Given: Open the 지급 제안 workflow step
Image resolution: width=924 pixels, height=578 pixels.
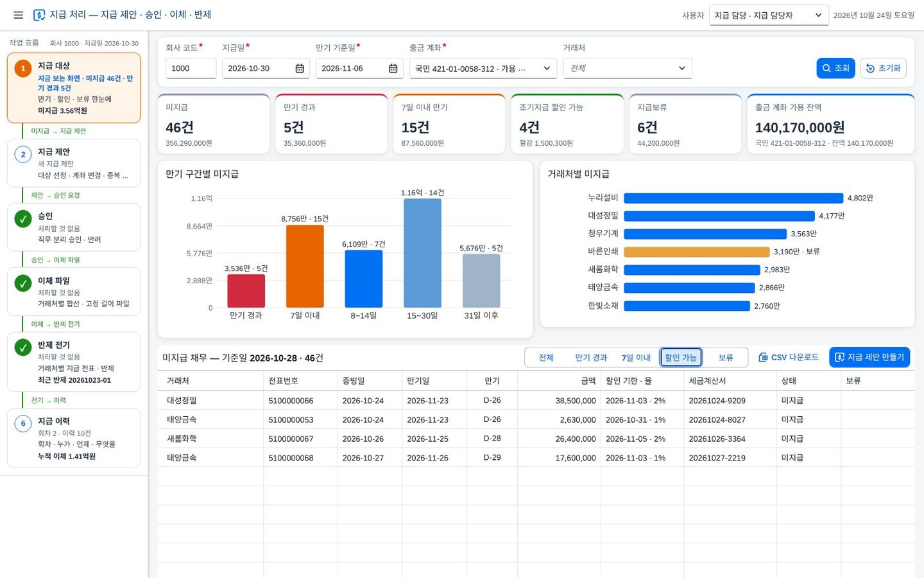Looking at the screenshot, I should 74,163.
